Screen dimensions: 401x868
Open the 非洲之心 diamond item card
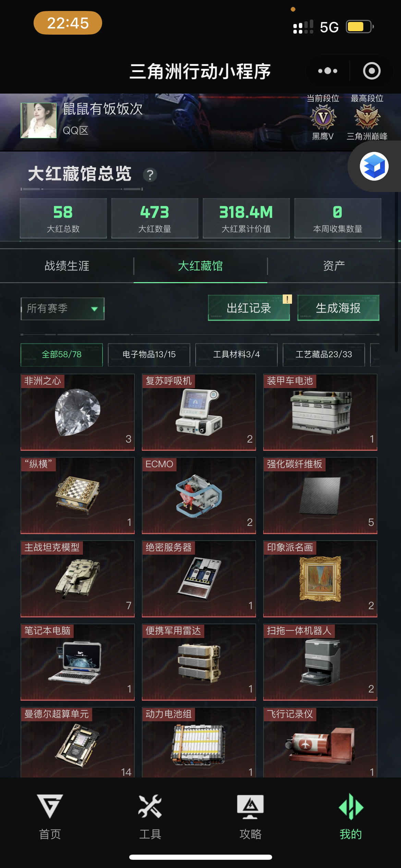(77, 412)
